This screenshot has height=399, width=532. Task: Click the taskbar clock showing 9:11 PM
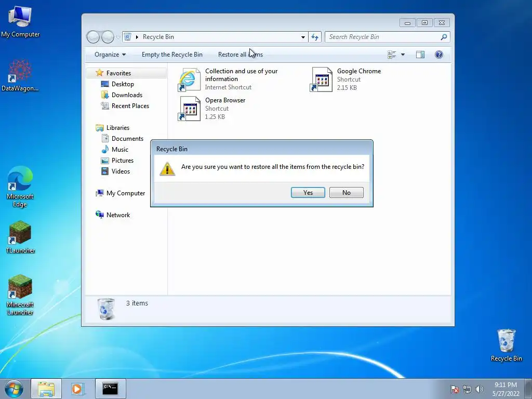[x=506, y=389]
